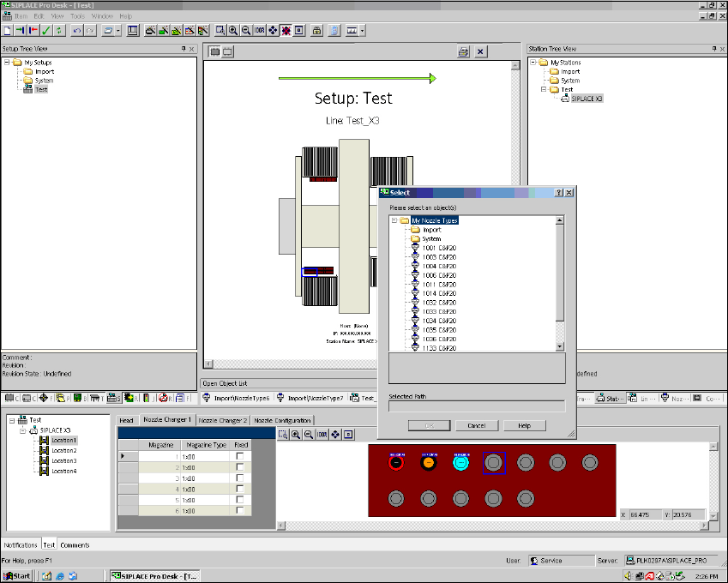Click the Help button in Select dialog
Viewport: 728px width, 583px height.
(524, 425)
